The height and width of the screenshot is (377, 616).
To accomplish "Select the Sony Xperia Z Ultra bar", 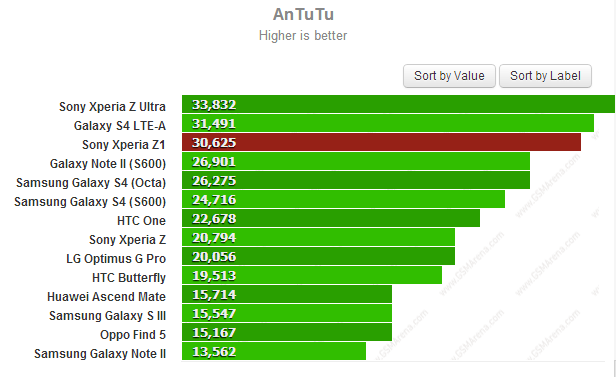I will [398, 104].
